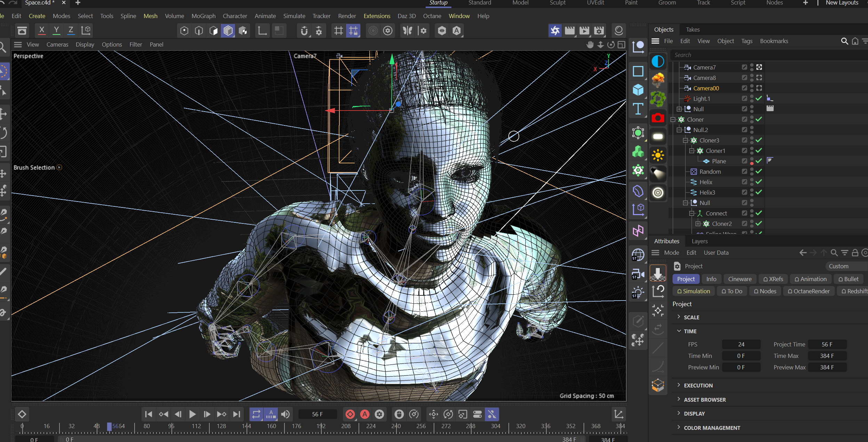Toggle the Random effector enable checkmark

759,171
